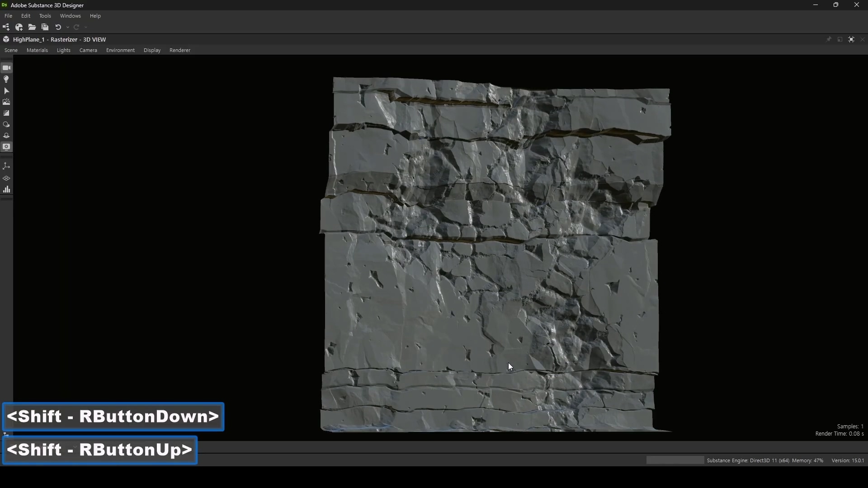Click the new material plus icon

tap(19, 27)
